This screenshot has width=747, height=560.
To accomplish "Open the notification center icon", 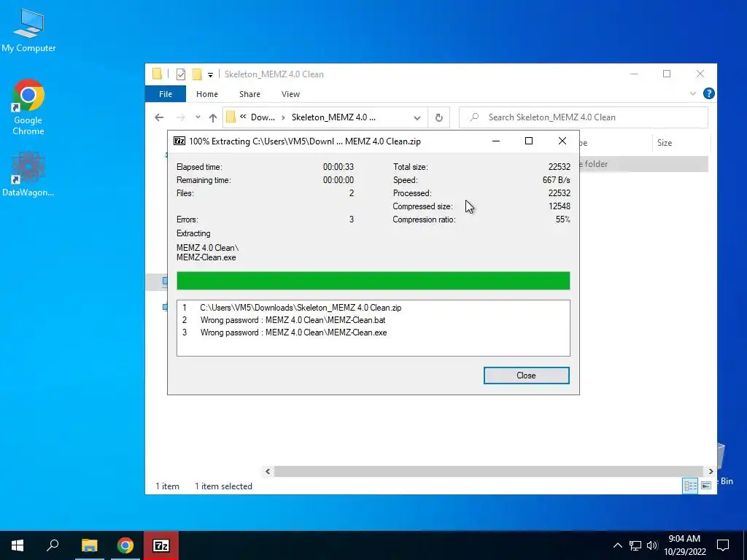I will coord(723,545).
